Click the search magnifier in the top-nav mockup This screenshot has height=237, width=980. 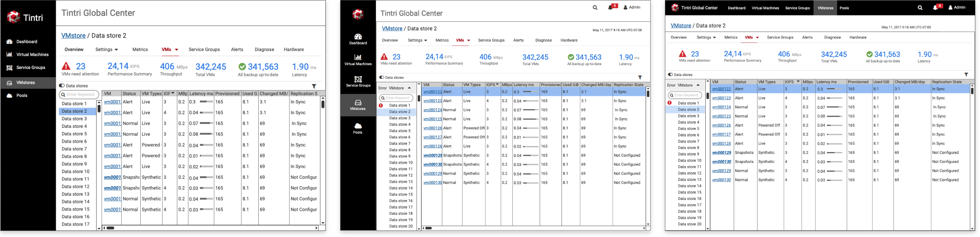(920, 8)
